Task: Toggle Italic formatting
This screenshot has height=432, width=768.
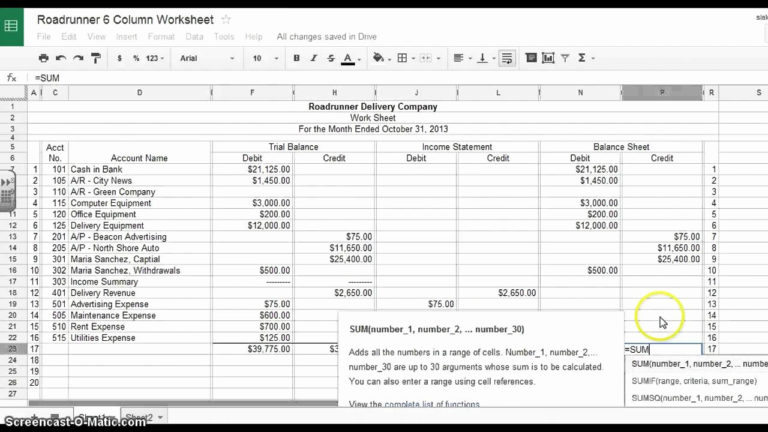Action: click(313, 58)
